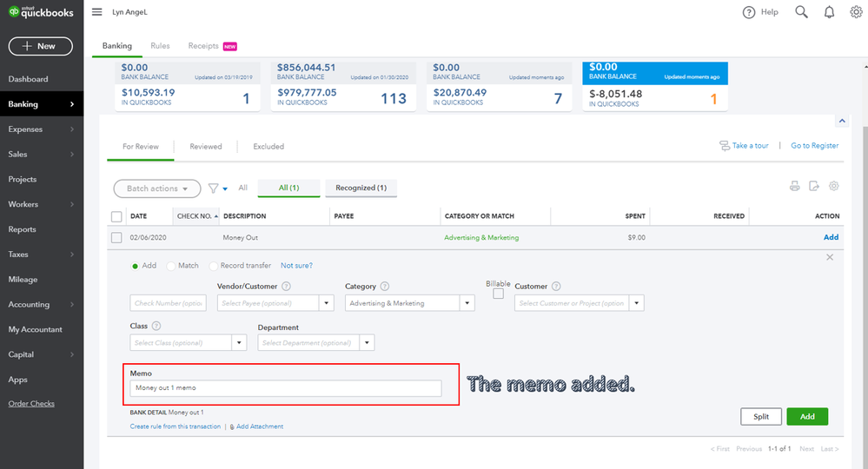Viewport: 868px width, 469px height.
Task: Select the All (1) tab
Action: click(x=289, y=188)
